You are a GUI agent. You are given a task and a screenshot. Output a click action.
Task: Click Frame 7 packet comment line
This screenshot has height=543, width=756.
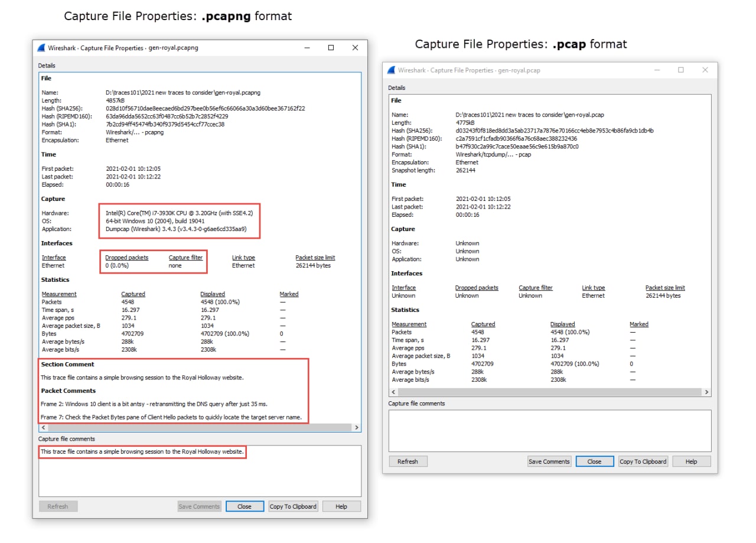point(171,417)
